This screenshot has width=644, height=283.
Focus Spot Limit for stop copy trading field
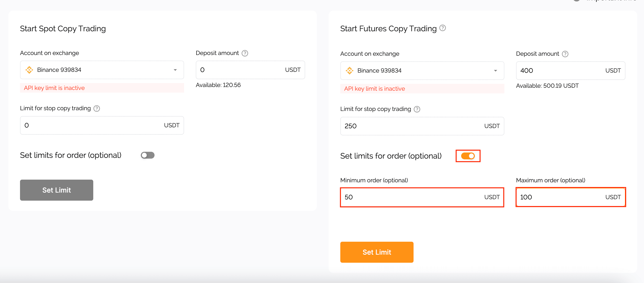[102, 125]
